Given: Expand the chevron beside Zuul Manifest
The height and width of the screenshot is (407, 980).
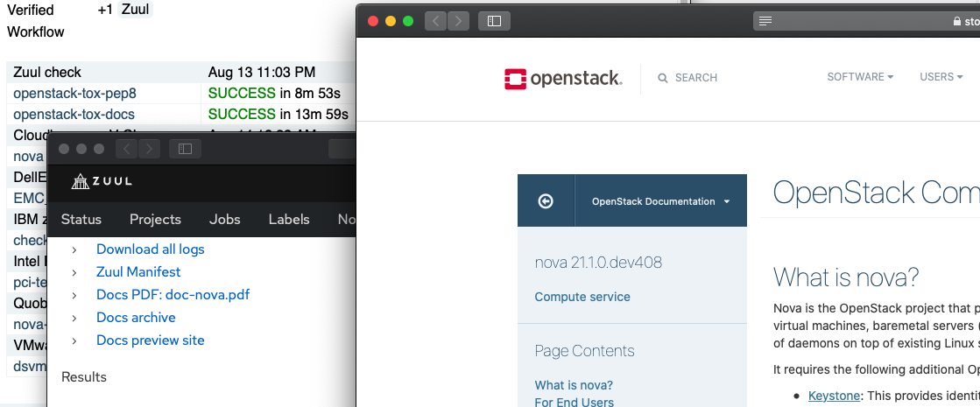Looking at the screenshot, I should point(74,273).
